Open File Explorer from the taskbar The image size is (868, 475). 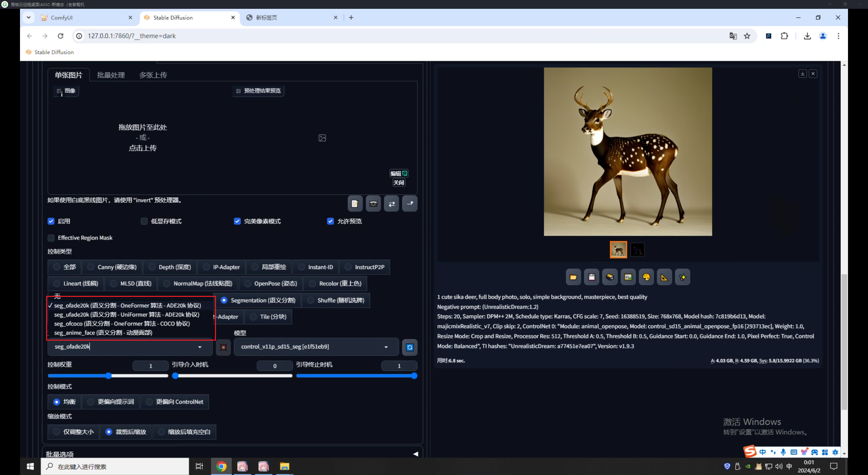click(x=284, y=467)
